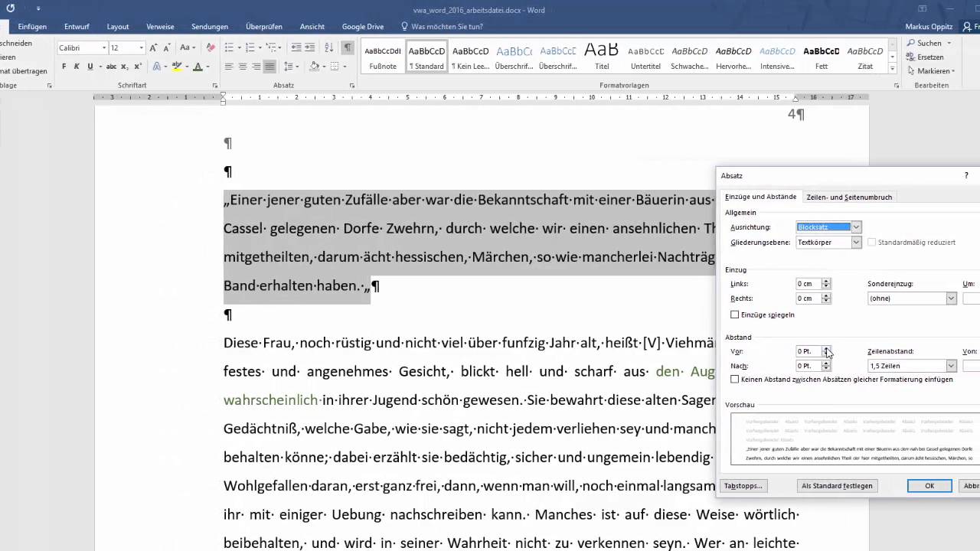980x551 pixels.
Task: Apply the Fußnote style
Action: pos(383,57)
